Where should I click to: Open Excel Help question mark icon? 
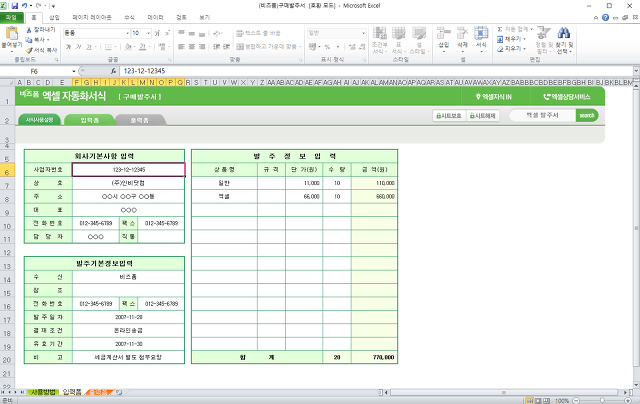pyautogui.click(x=605, y=18)
